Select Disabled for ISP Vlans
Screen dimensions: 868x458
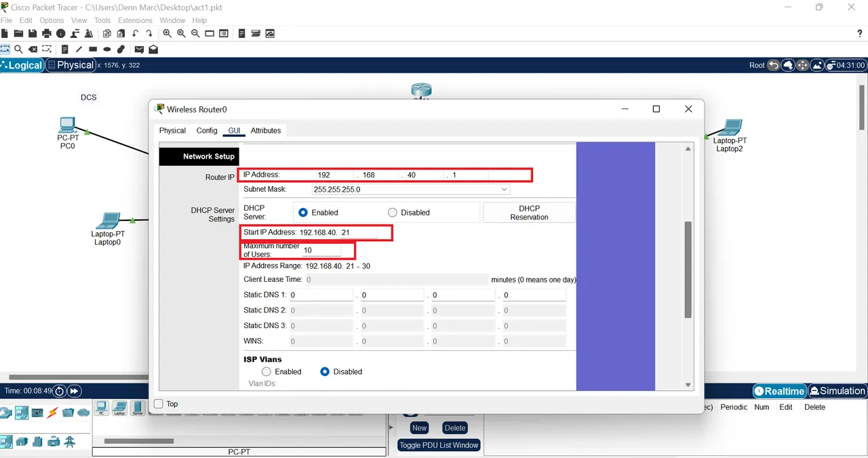tap(325, 371)
